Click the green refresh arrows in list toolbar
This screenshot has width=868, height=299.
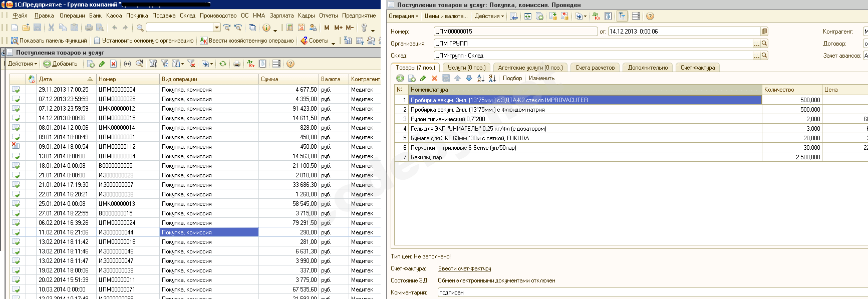coord(223,64)
